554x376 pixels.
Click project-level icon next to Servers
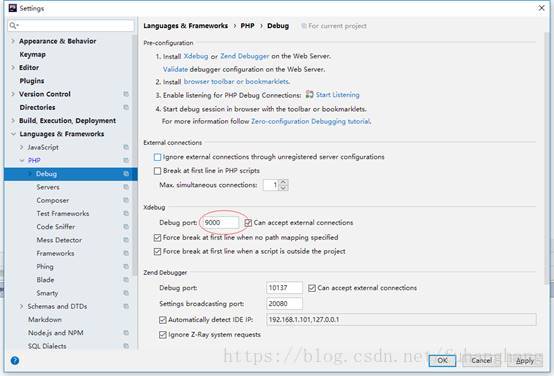pos(126,187)
